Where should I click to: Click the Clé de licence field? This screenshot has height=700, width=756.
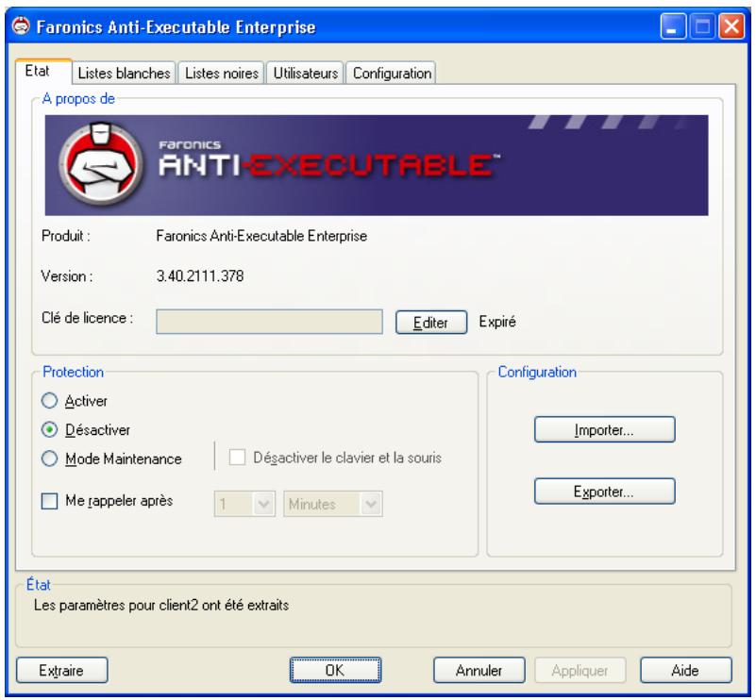(269, 322)
